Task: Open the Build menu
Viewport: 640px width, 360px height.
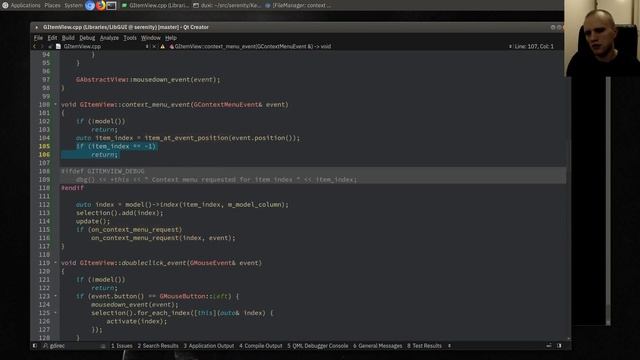Action: [x=68, y=38]
